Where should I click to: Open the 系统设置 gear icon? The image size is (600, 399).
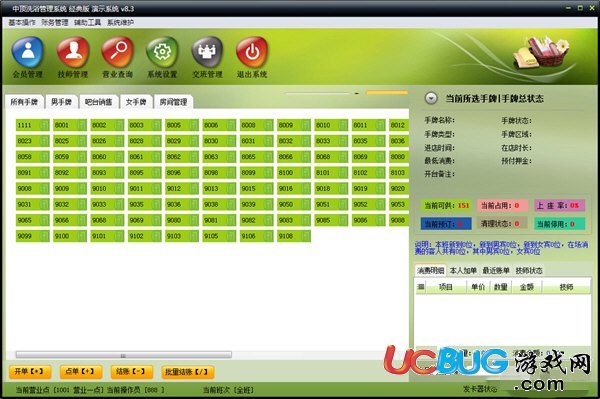click(x=162, y=53)
